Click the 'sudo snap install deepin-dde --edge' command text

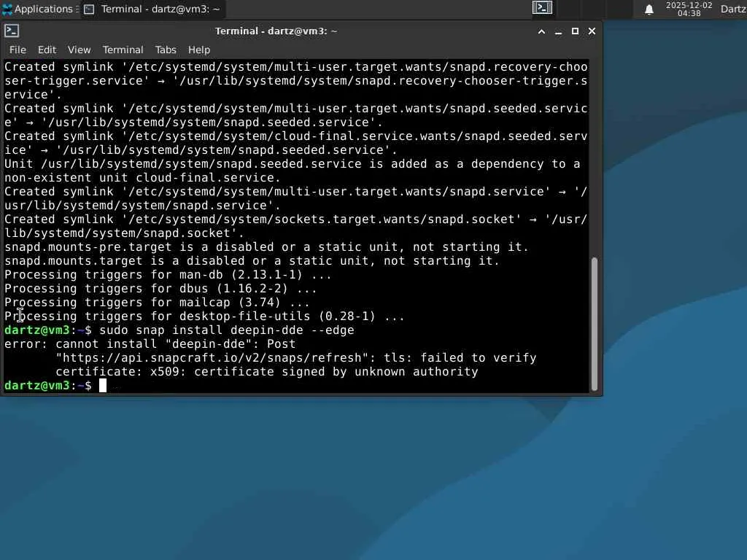(227, 330)
